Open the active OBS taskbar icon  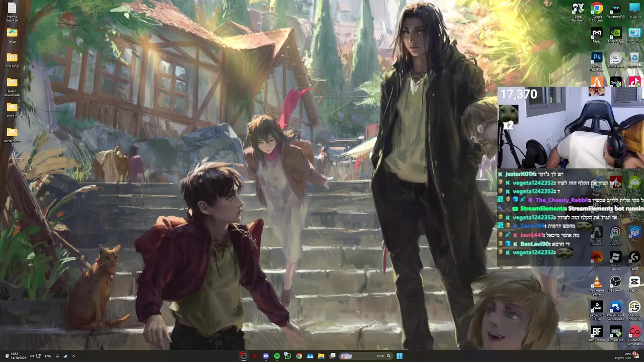coord(244,356)
